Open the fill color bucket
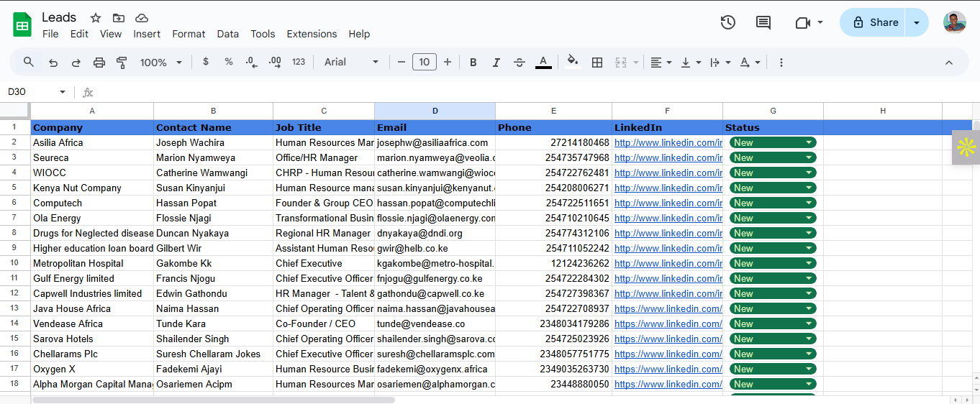The width and height of the screenshot is (980, 404). coord(573,62)
